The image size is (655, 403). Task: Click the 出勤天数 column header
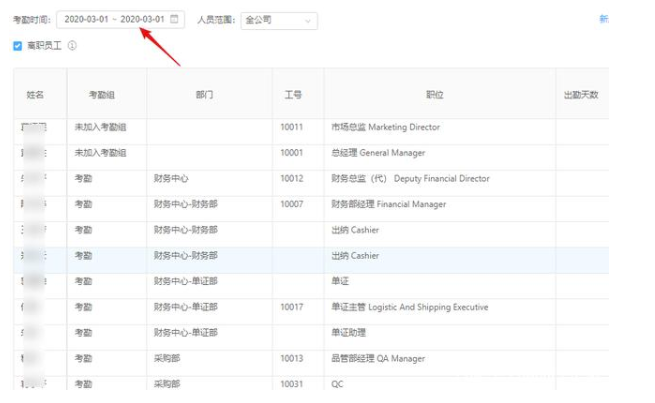click(x=581, y=95)
